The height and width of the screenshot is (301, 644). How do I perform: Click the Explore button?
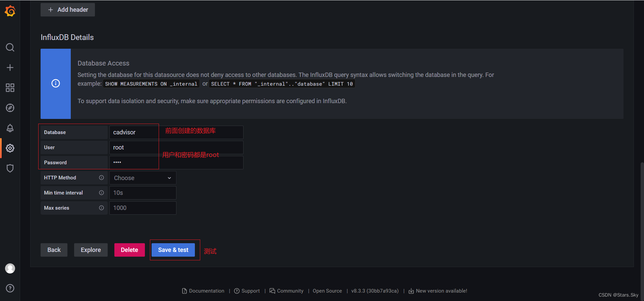pos(91,250)
